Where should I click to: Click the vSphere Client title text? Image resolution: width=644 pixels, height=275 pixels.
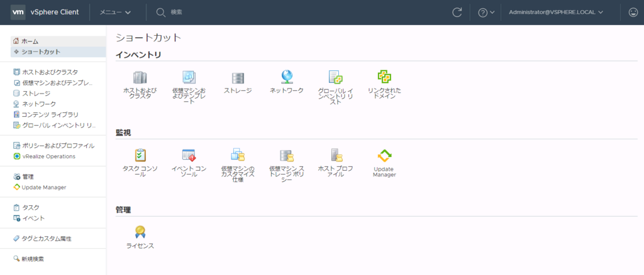click(x=55, y=13)
